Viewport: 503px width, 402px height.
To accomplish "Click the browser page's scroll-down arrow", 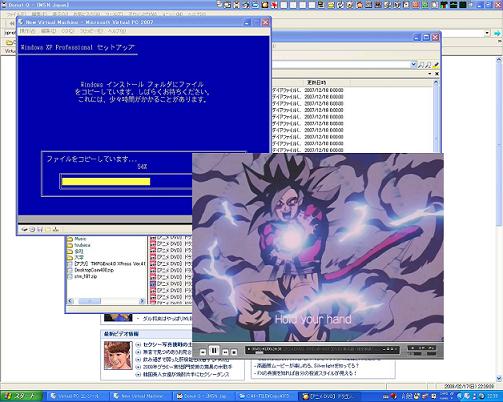I will (499, 378).
